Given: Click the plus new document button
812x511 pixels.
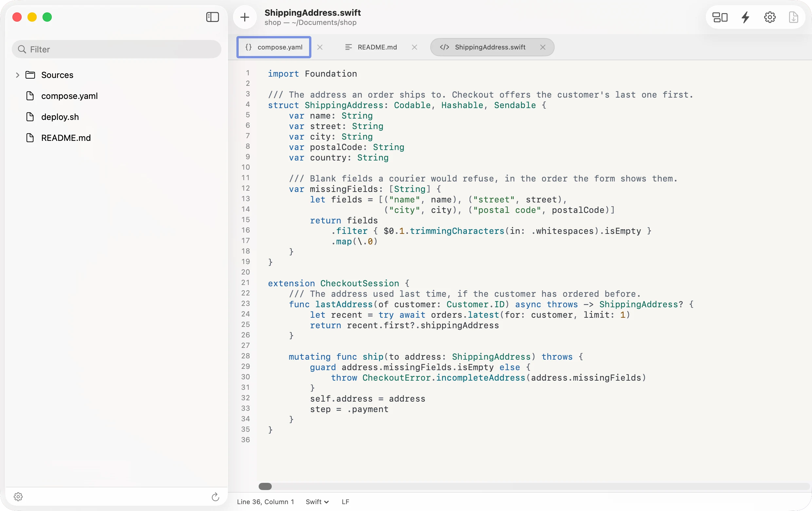Looking at the screenshot, I should pyautogui.click(x=245, y=17).
